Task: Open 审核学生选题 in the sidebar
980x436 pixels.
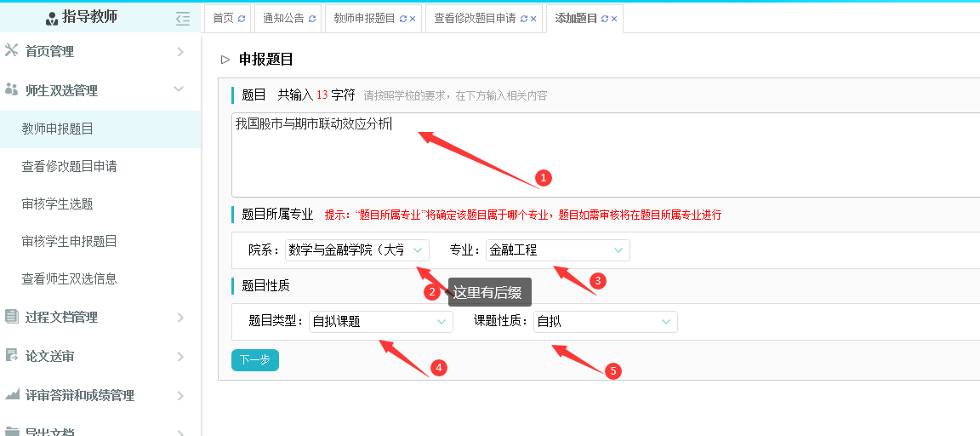Action: pos(58,204)
